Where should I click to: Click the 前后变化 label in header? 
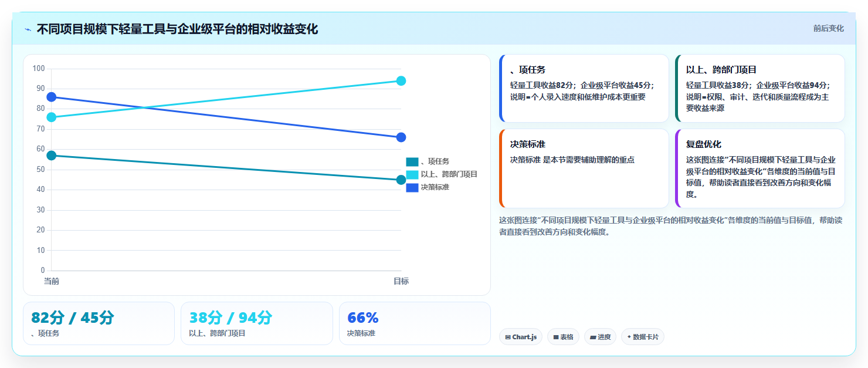coord(828,28)
